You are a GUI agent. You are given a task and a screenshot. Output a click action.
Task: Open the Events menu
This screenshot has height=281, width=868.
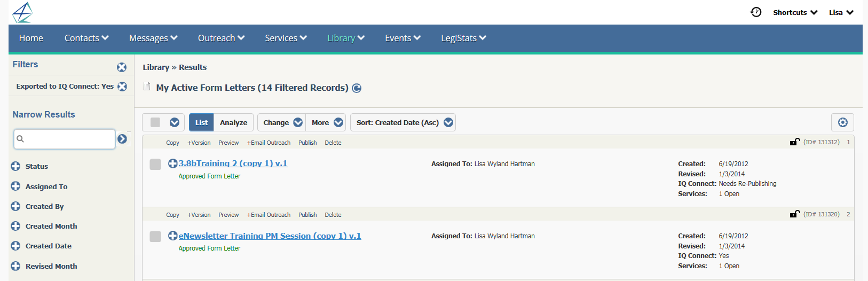403,38
